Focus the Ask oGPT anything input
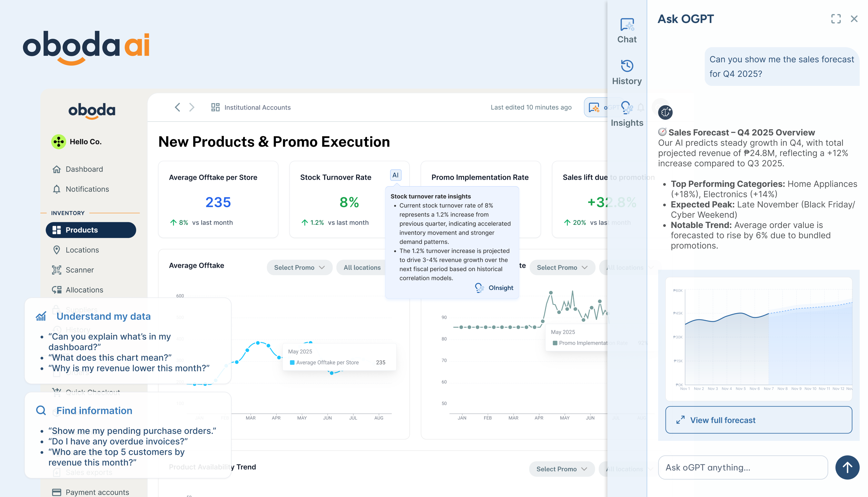Viewport: 868px width, 497px height. point(743,467)
